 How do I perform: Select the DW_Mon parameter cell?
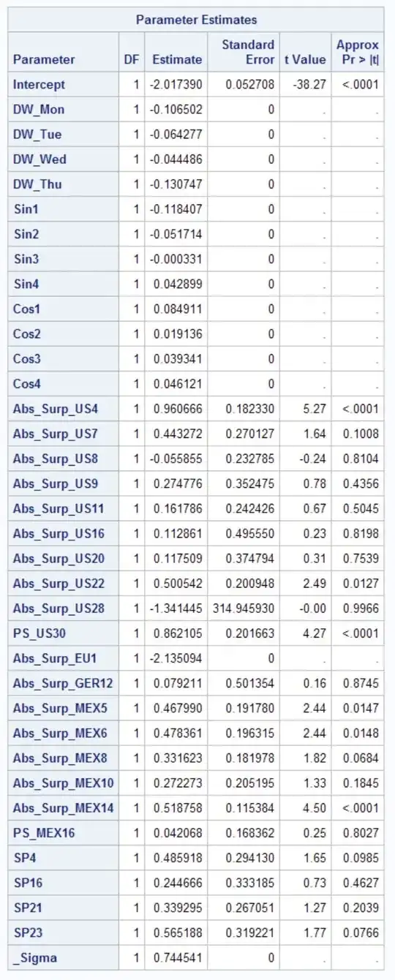(x=38, y=110)
